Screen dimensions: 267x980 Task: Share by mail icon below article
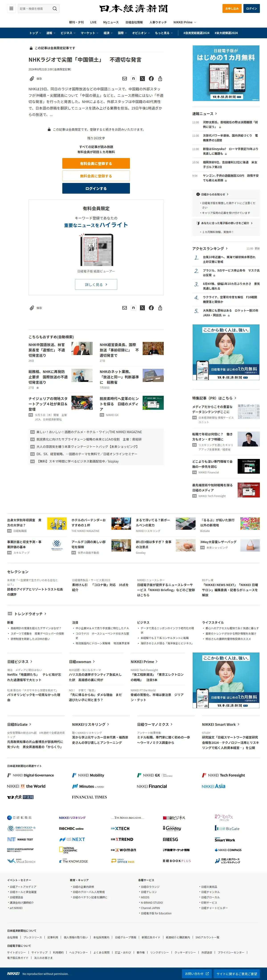point(124,308)
